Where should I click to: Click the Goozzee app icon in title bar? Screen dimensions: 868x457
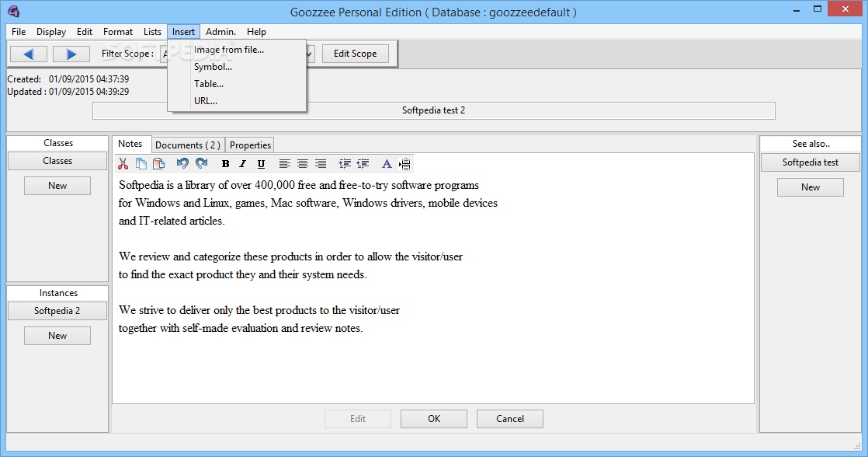pyautogui.click(x=14, y=11)
